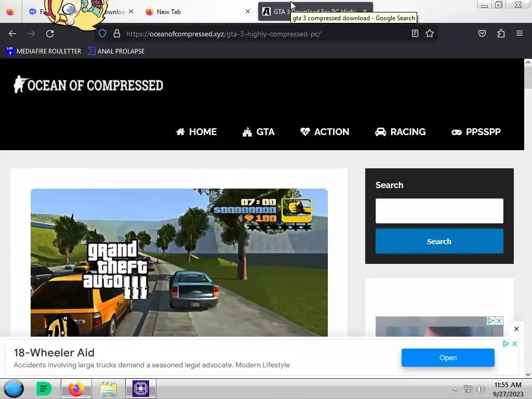Open the ACTION navigation menu item
This screenshot has height=399, width=532.
(x=325, y=131)
